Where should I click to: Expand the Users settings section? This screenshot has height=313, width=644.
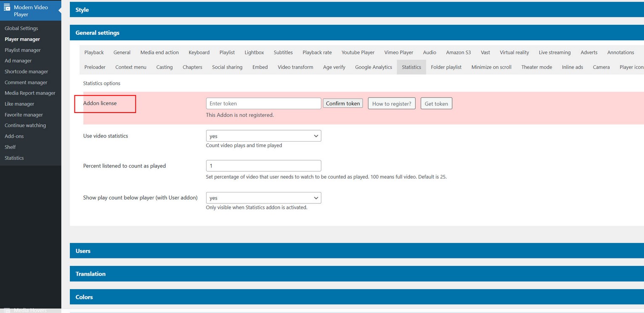point(83,251)
